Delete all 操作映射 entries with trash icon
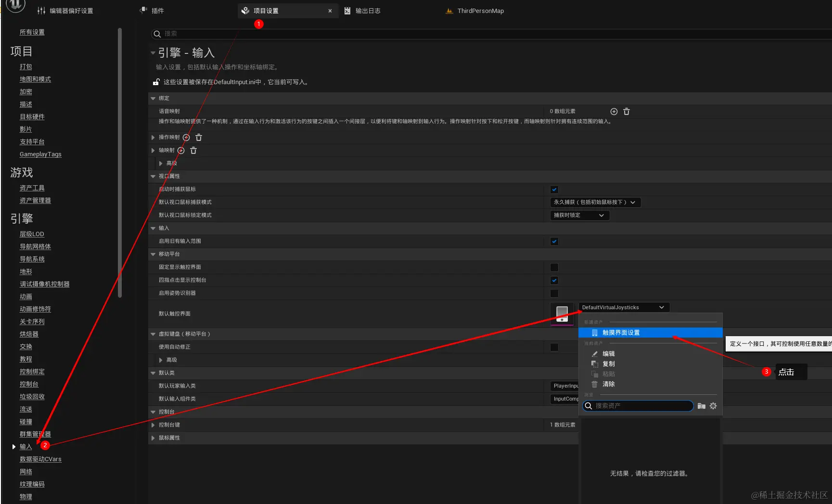The width and height of the screenshot is (832, 504). [199, 138]
